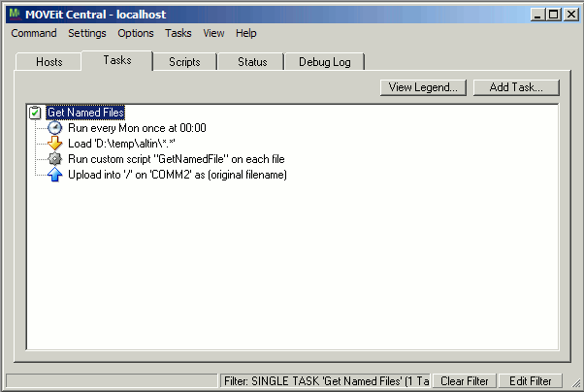Click the Clear Filter button
Image resolution: width=584 pixels, height=392 pixels.
[x=465, y=381]
